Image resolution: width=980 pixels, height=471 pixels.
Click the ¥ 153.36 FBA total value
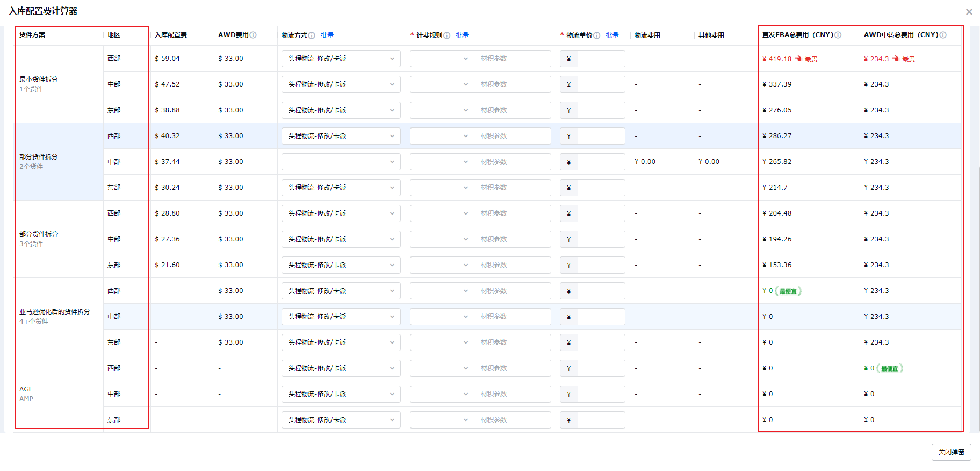777,265
